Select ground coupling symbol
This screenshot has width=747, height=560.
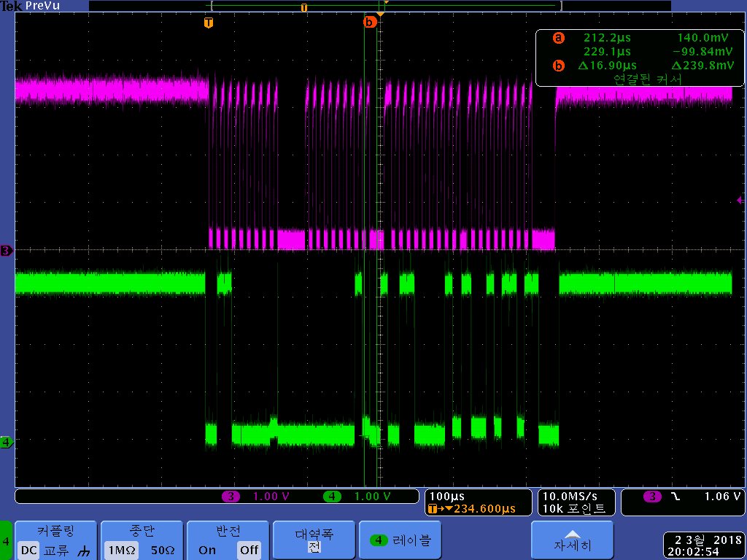coord(83,551)
